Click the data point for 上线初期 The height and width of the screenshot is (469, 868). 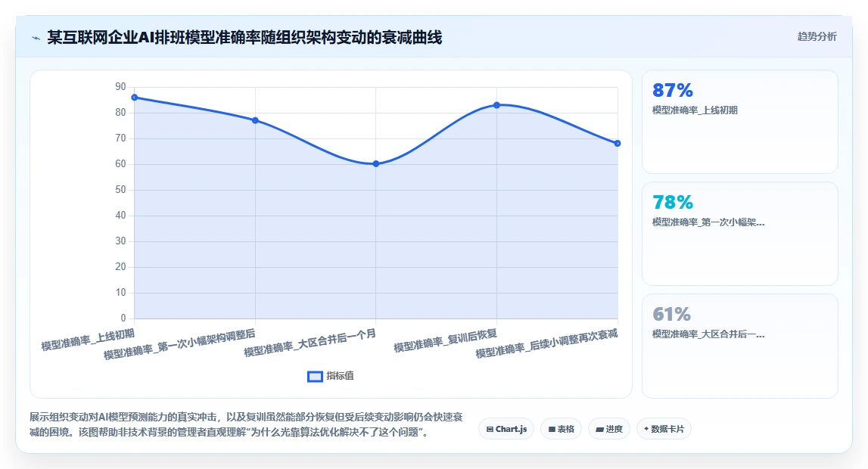point(135,98)
